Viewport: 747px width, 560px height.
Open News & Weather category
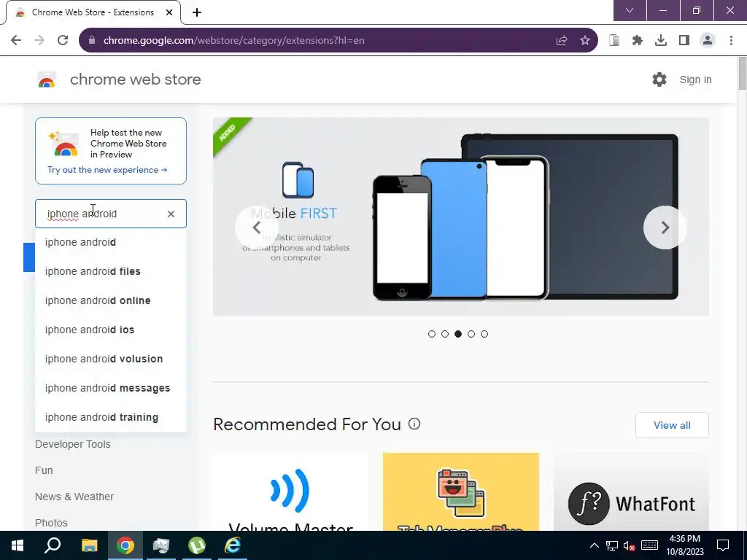(x=74, y=497)
